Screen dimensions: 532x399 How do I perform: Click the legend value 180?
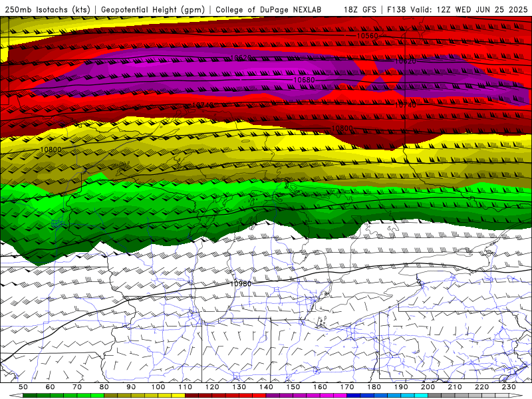(x=374, y=387)
